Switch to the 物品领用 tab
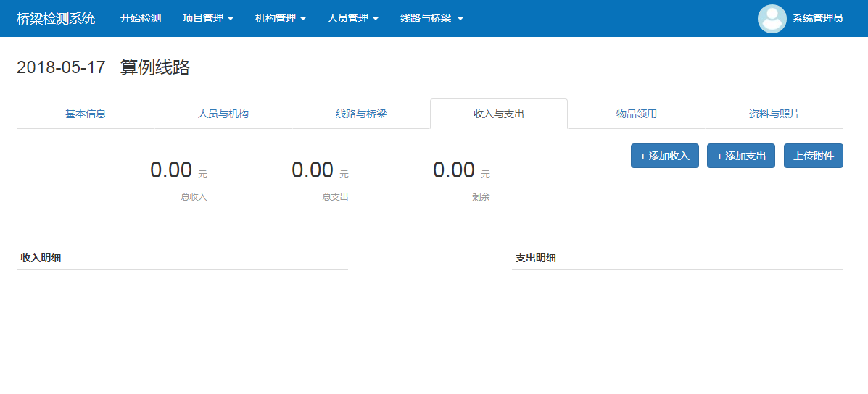Image resolution: width=868 pixels, height=394 pixels. pos(637,114)
